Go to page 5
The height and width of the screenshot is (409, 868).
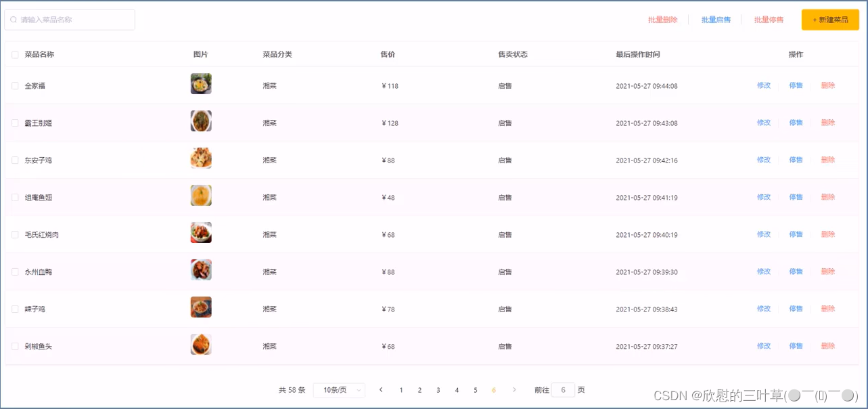[x=476, y=390]
